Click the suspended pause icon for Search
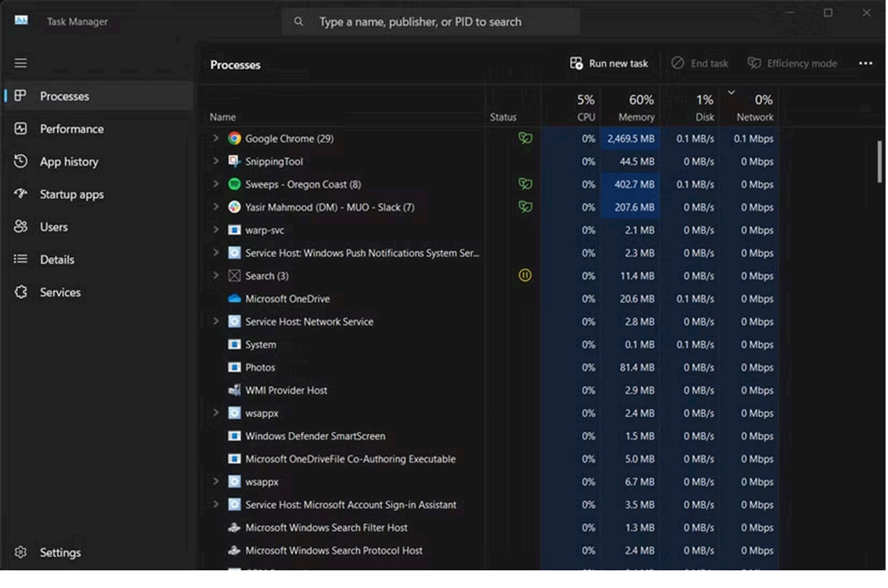The width and height of the screenshot is (888, 588). pyautogui.click(x=525, y=276)
